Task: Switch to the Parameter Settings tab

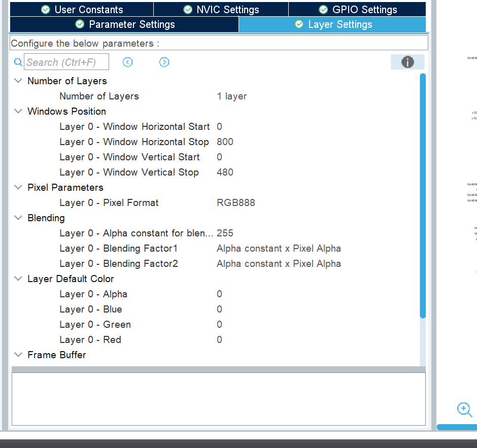Action: point(124,24)
